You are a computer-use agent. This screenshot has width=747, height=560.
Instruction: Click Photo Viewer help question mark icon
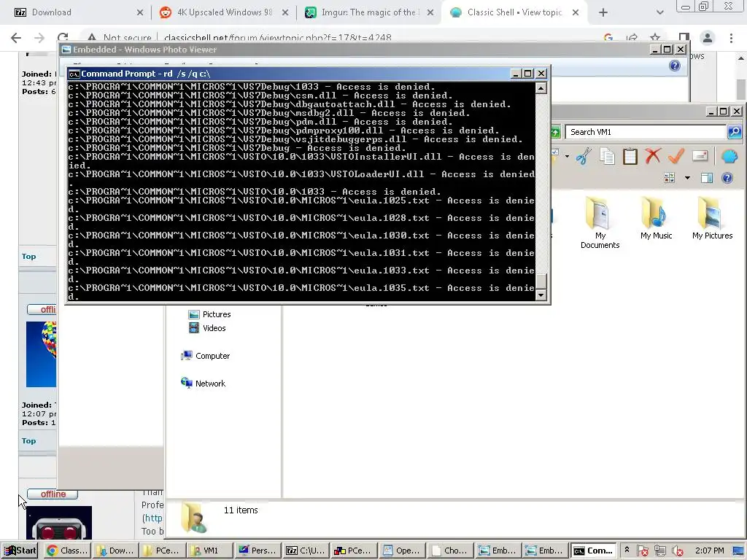675,66
